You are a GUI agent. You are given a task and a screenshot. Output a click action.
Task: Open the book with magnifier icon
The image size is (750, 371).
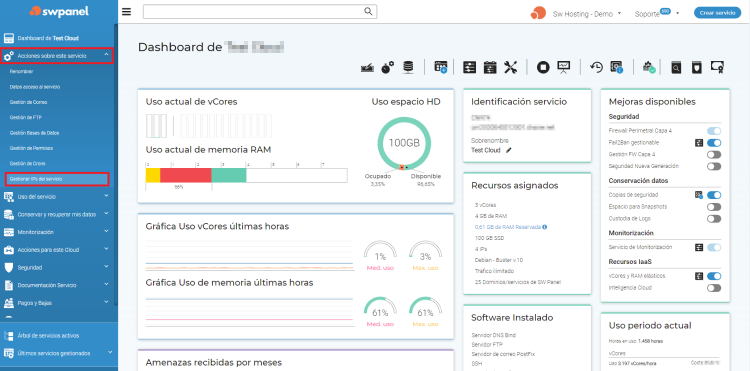(x=675, y=67)
